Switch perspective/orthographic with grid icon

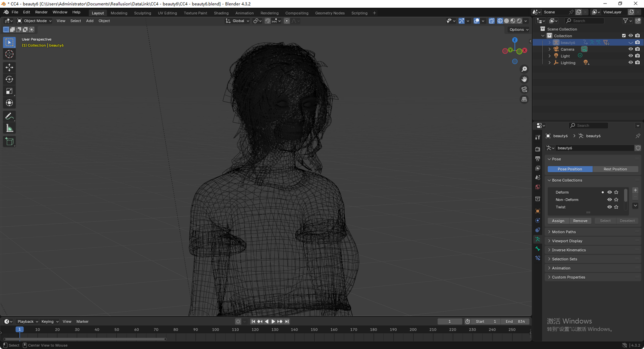[x=524, y=99]
